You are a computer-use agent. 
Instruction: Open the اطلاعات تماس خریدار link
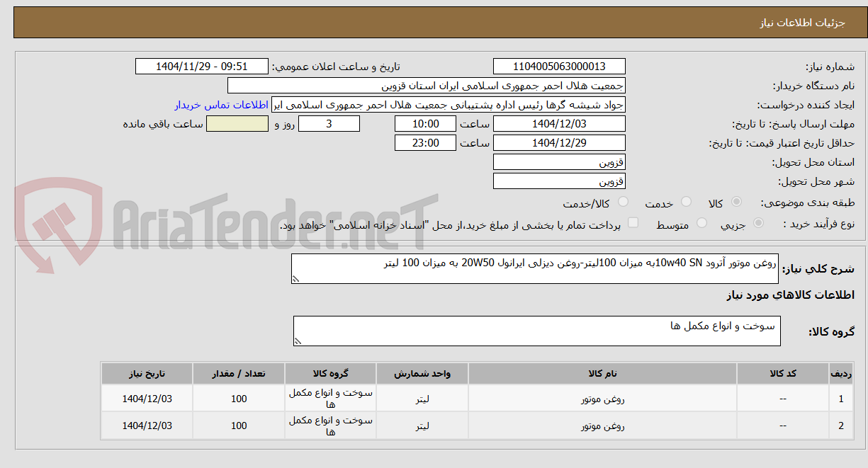pos(221,105)
